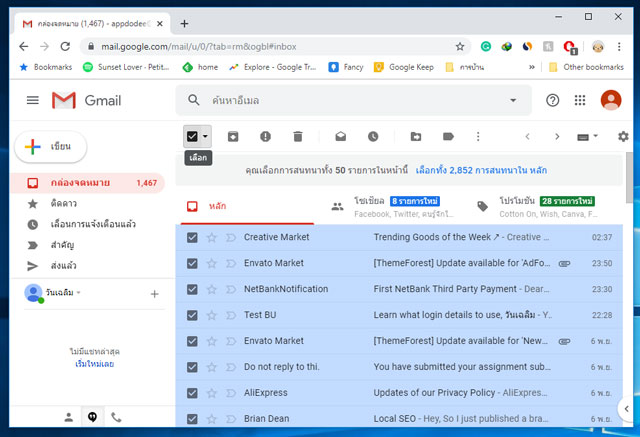Compose a new email
This screenshot has width=640, height=437.
[51, 146]
